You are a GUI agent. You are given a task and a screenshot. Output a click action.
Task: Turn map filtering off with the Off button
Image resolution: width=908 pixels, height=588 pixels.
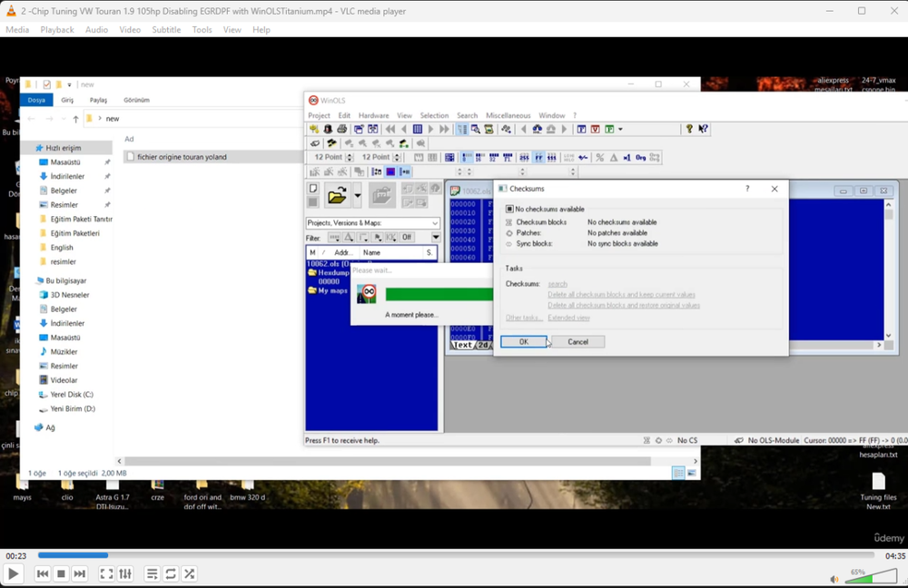(406, 237)
